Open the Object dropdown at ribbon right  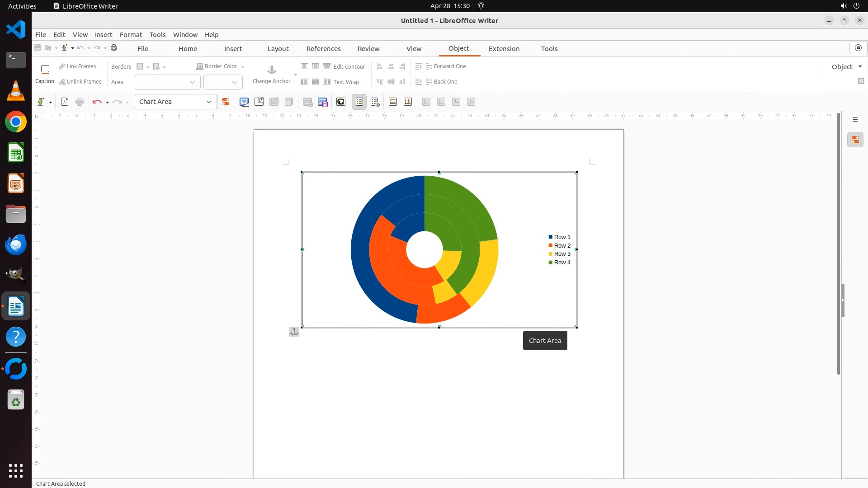(846, 67)
